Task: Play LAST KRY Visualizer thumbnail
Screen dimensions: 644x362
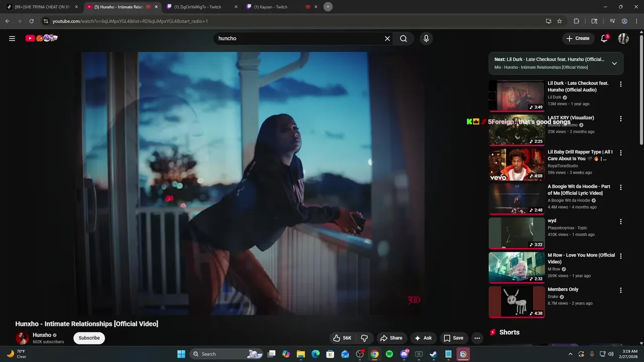Action: [x=517, y=130]
